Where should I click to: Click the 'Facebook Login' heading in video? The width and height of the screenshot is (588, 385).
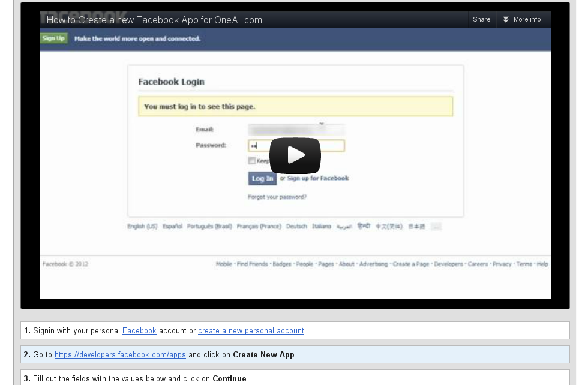click(x=172, y=82)
